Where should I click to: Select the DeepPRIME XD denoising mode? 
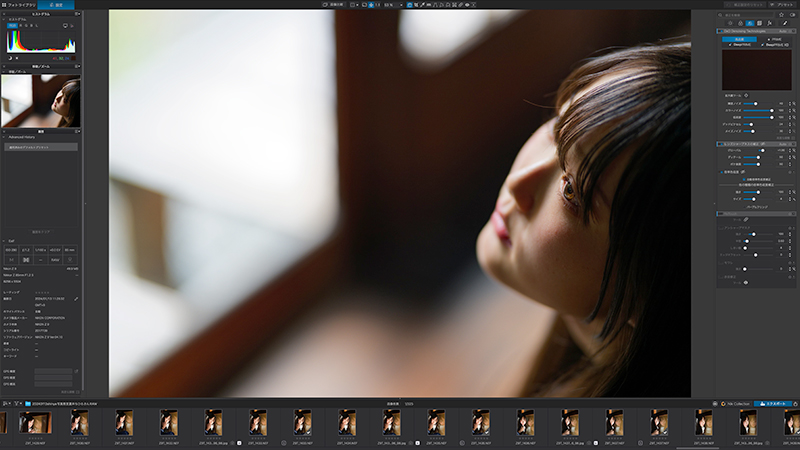(774, 44)
